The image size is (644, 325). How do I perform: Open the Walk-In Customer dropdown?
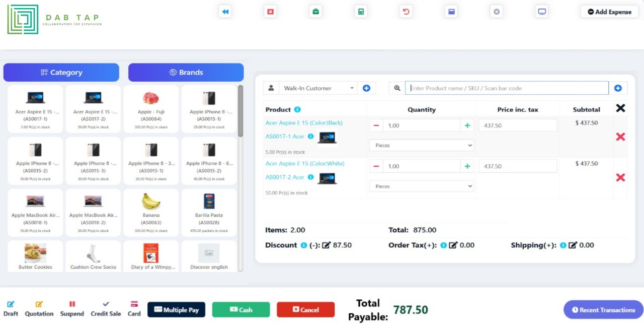point(317,88)
